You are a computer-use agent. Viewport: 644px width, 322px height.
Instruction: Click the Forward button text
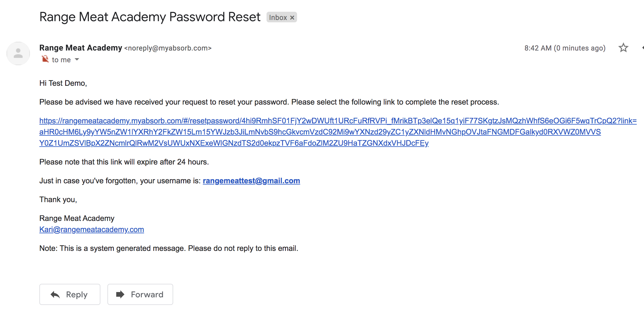(x=147, y=294)
